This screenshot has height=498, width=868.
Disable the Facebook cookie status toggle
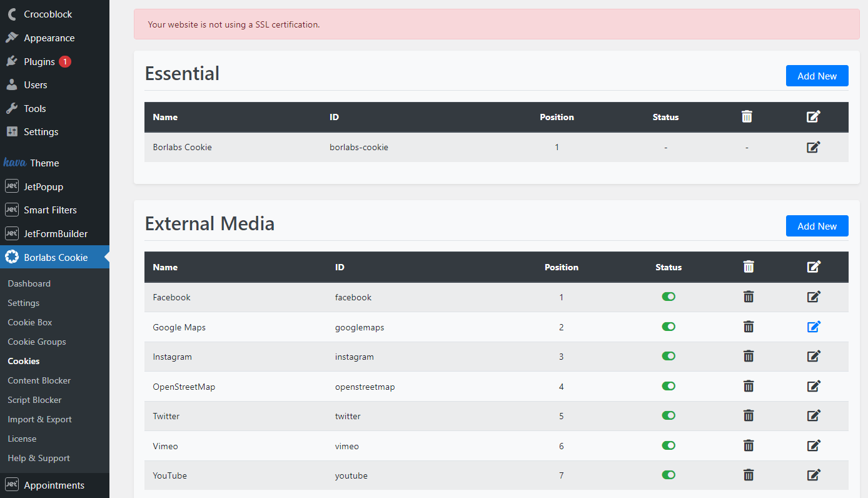coord(669,297)
